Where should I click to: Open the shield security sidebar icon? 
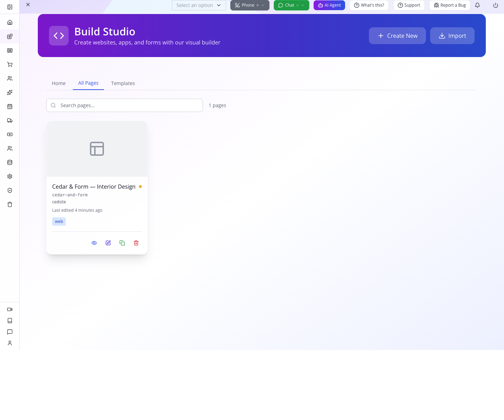[10, 190]
